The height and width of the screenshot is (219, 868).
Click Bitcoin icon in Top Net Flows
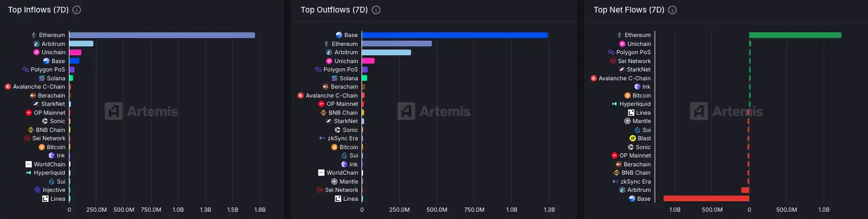click(628, 95)
